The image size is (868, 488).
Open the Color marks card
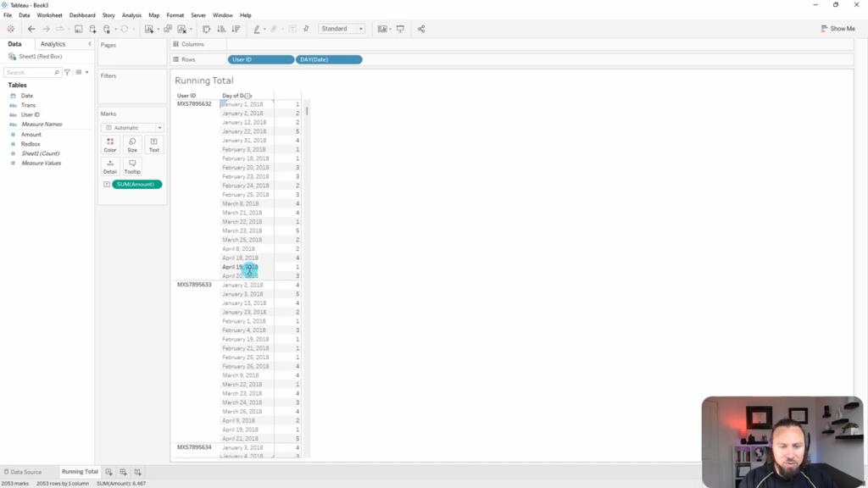click(x=110, y=145)
